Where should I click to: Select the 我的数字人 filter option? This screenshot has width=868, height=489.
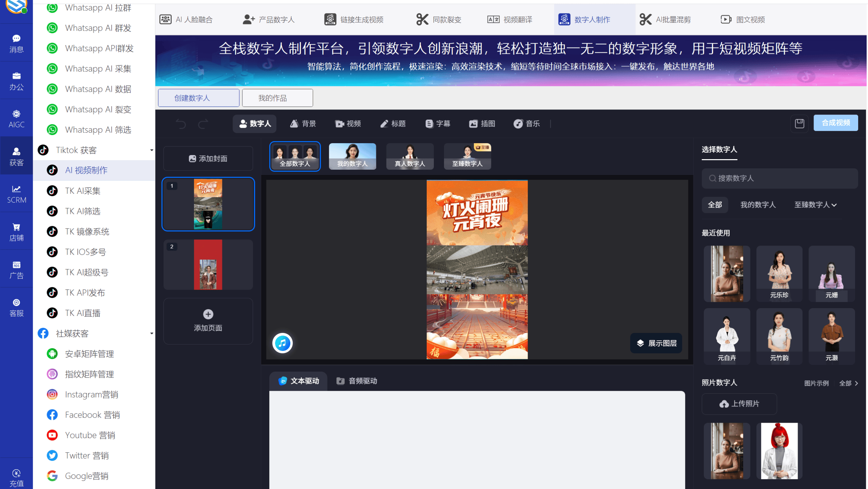pyautogui.click(x=758, y=204)
